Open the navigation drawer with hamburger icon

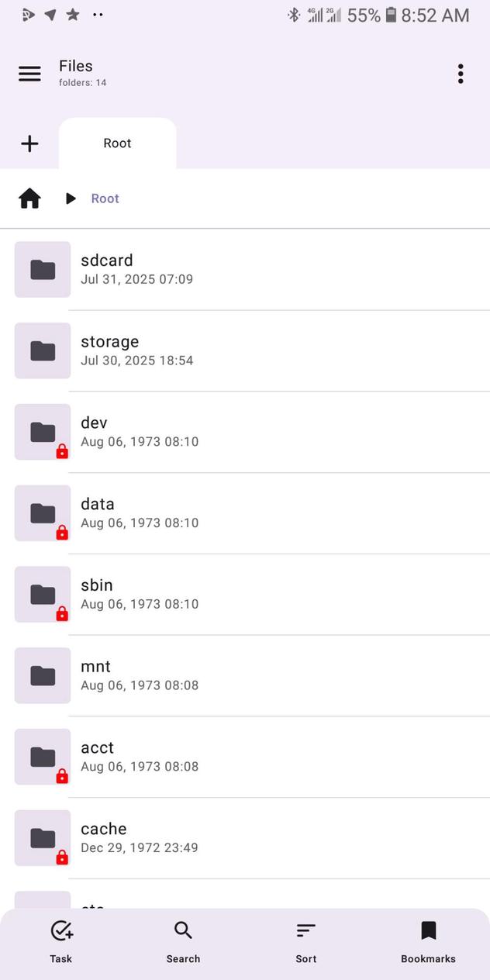29,74
